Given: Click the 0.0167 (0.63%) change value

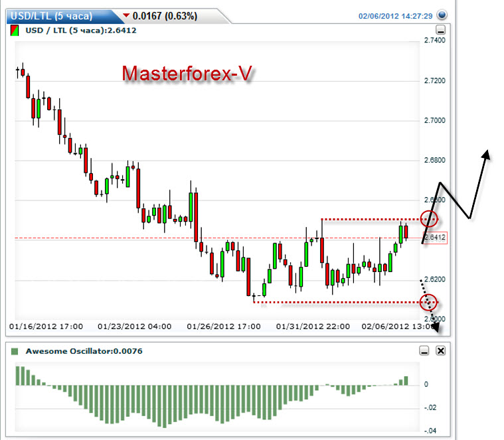Looking at the screenshot, I should (165, 16).
